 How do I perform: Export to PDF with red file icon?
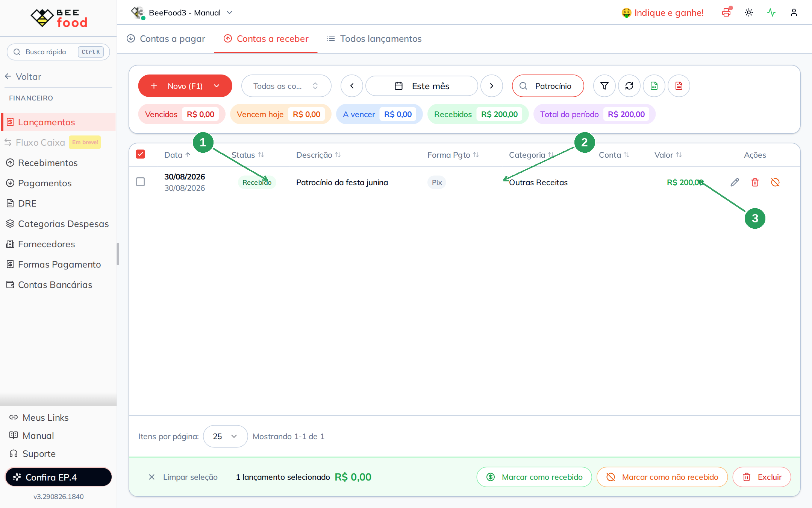[x=679, y=86]
